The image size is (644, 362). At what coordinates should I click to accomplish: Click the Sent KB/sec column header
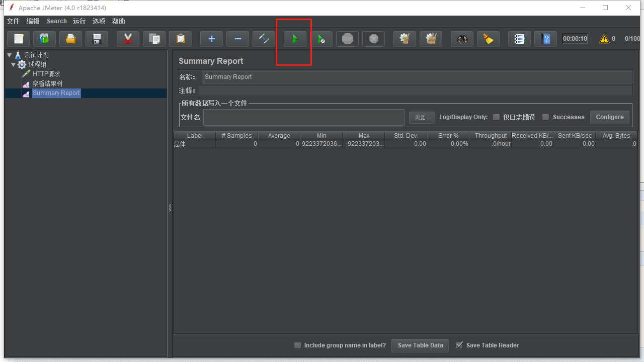click(575, 136)
